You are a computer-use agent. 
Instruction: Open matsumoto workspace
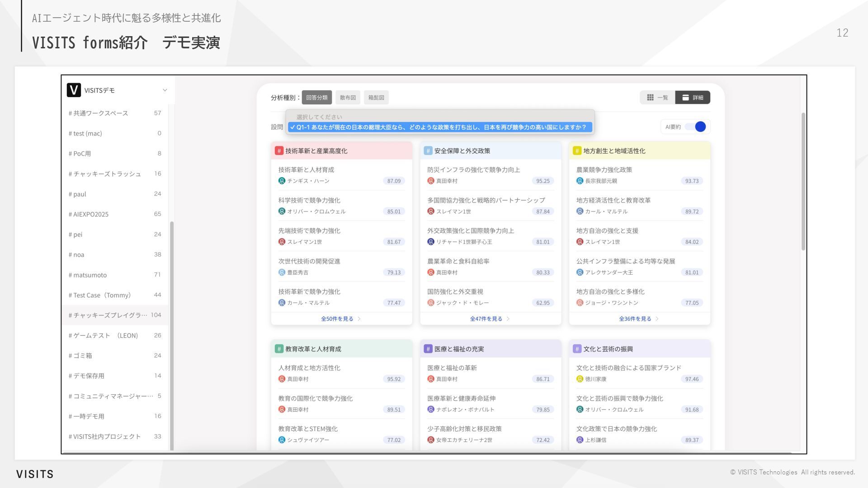[x=115, y=275]
